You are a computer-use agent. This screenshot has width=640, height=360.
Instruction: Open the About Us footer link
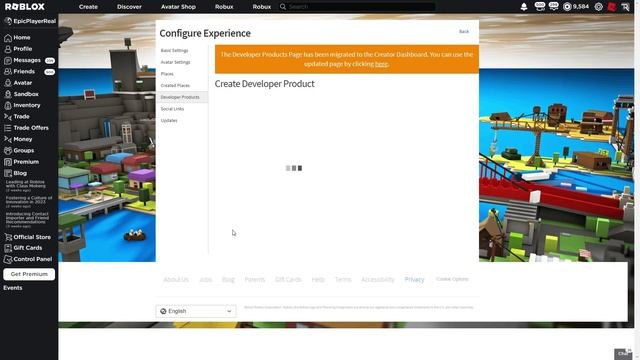[176, 280]
